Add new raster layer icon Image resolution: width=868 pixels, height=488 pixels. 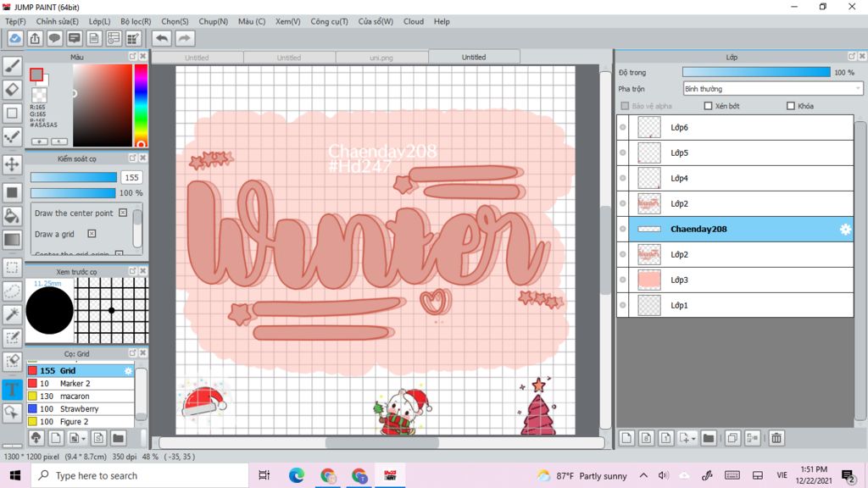(x=626, y=438)
